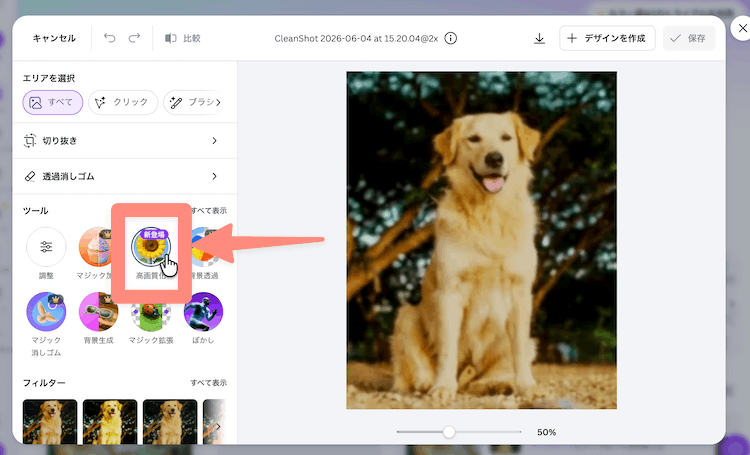Click the dog photo on canvas
750x455 pixels.
pyautogui.click(x=482, y=240)
